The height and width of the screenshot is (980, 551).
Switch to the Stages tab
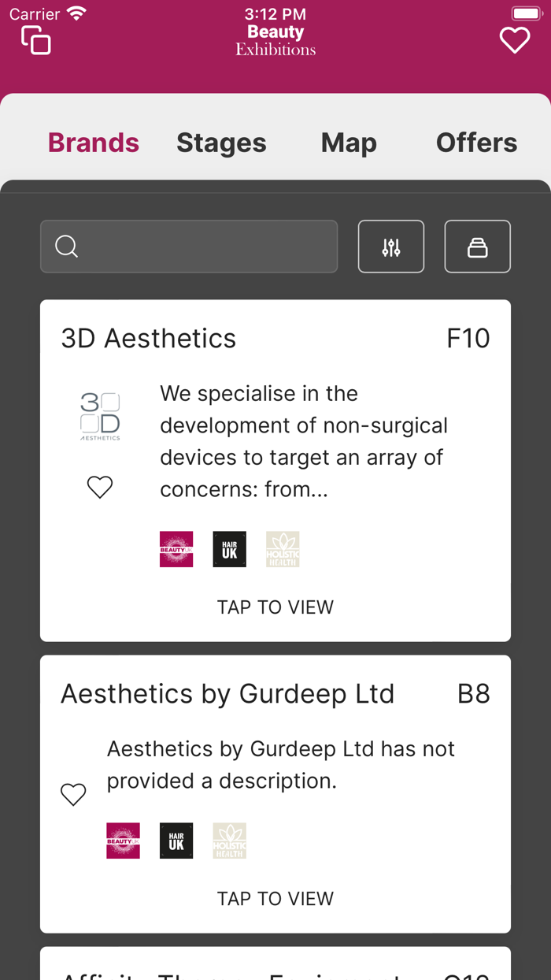point(221,143)
